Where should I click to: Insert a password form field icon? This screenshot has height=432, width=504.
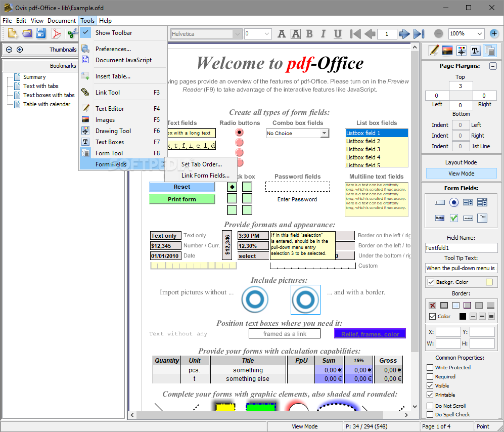468,218
